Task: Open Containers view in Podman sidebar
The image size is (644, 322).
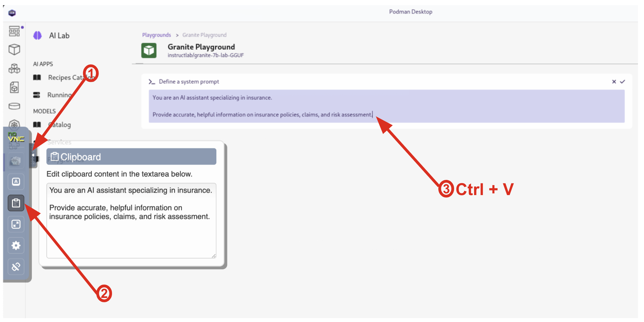Action: 14,50
